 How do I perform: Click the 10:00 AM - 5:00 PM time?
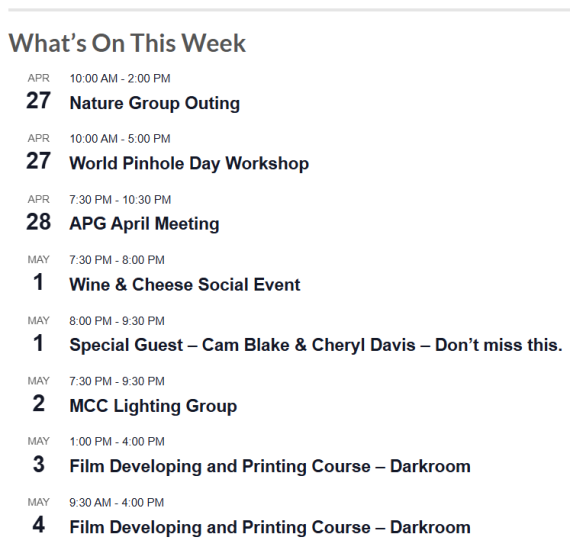click(120, 139)
